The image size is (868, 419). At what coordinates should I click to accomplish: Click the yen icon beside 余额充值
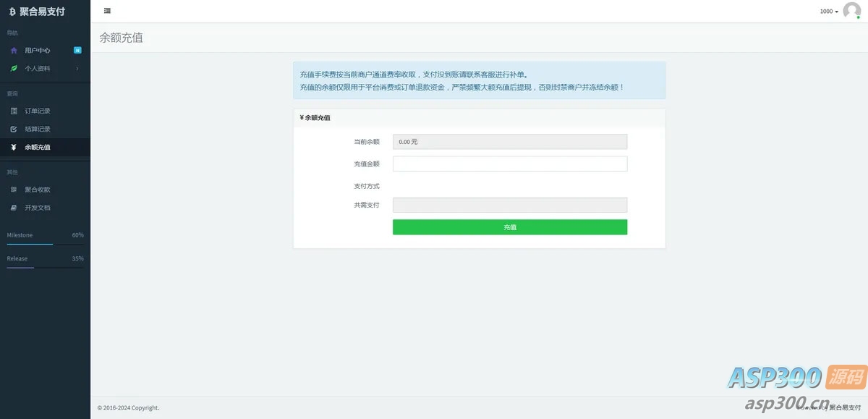click(14, 147)
